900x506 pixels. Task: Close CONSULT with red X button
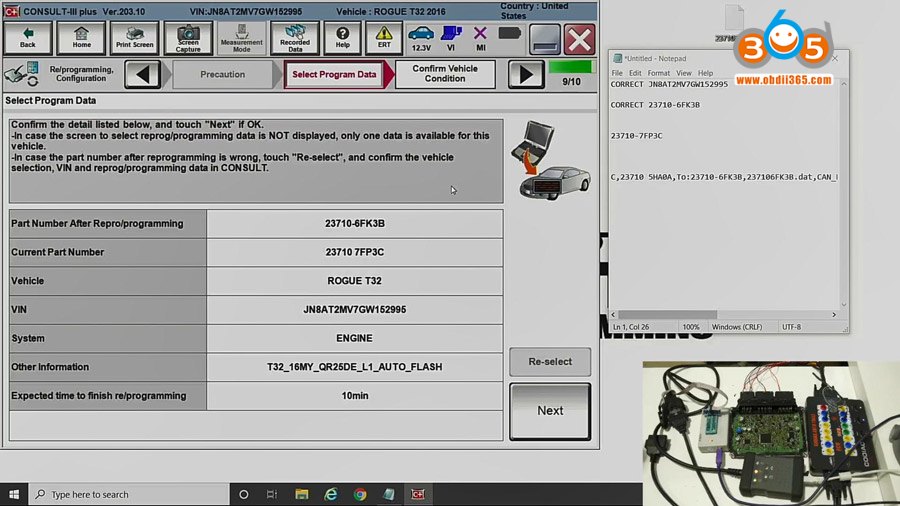click(579, 39)
